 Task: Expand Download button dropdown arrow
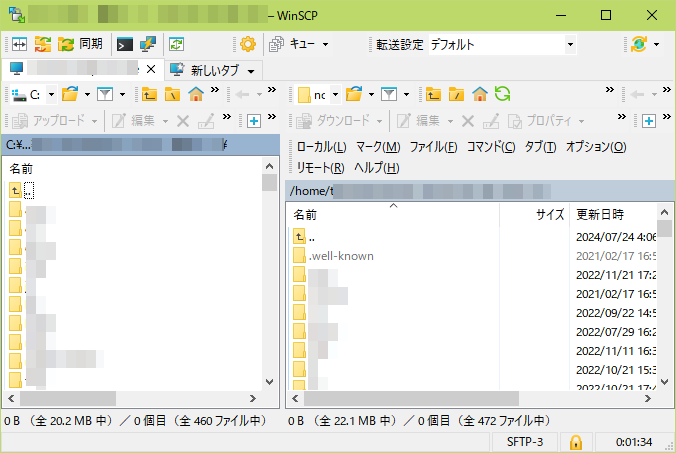[379, 122]
